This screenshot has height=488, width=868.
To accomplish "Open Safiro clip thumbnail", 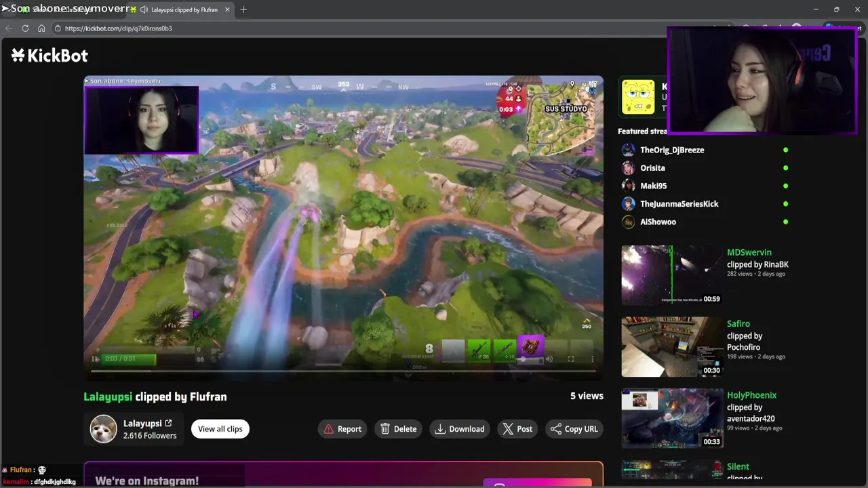I will 672,346.
